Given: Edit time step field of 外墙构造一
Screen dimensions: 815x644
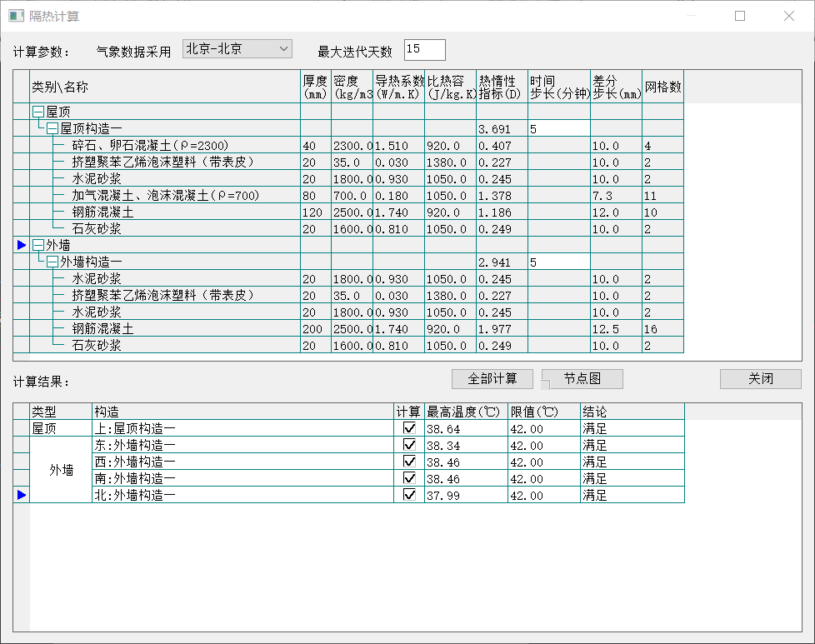Looking at the screenshot, I should click(558, 262).
